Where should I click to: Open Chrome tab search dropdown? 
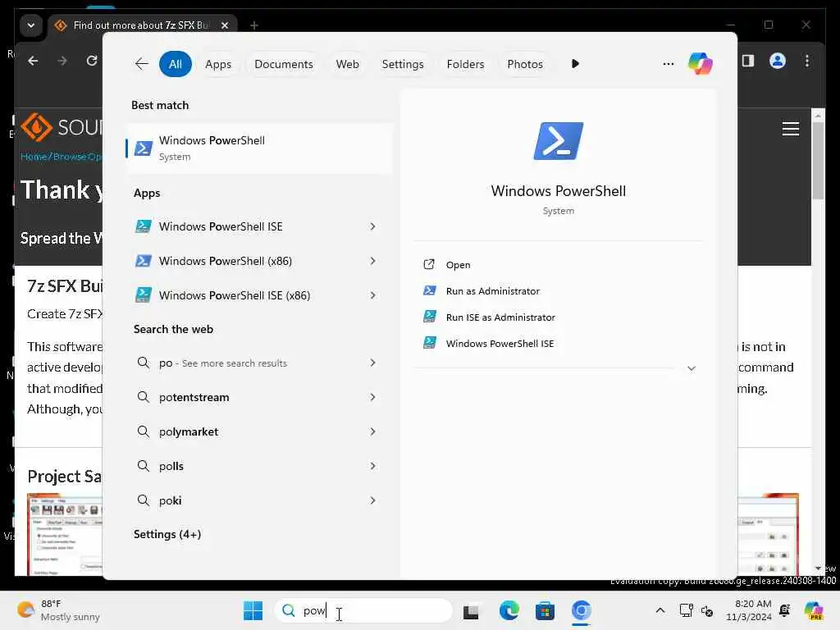(x=31, y=25)
